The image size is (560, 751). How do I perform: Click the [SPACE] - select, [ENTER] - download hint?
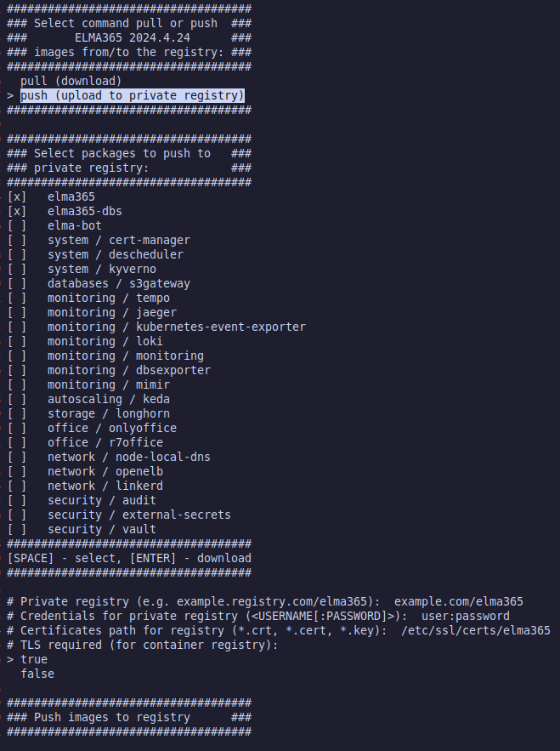[x=129, y=559]
